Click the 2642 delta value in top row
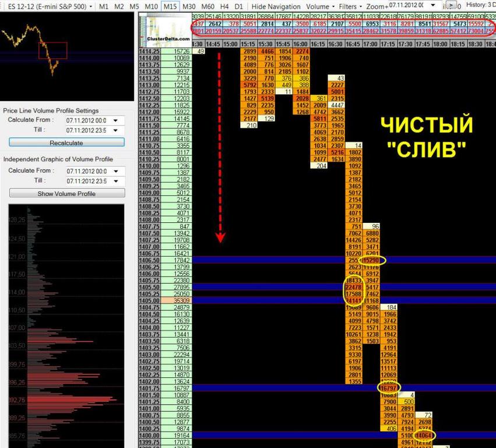Viewport: 496px width, 448px height. click(x=214, y=24)
